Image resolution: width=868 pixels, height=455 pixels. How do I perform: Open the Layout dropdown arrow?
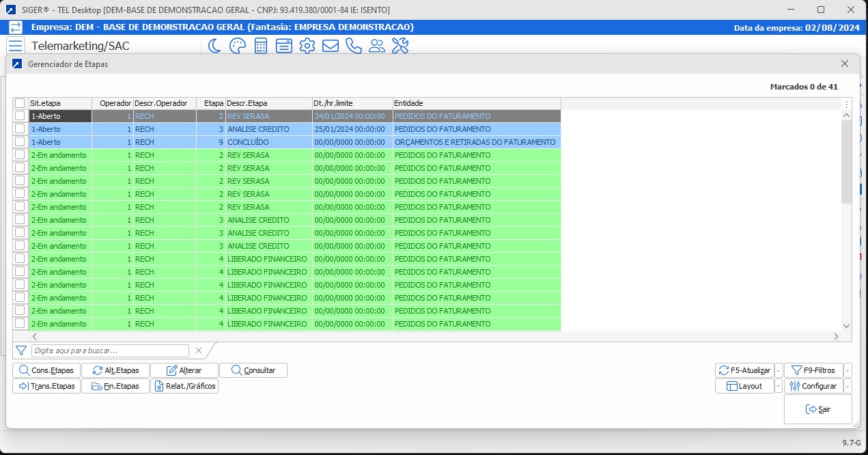coord(779,386)
